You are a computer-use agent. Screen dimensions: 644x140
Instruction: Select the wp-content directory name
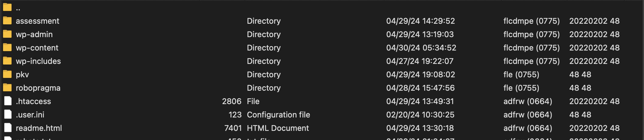(x=37, y=48)
